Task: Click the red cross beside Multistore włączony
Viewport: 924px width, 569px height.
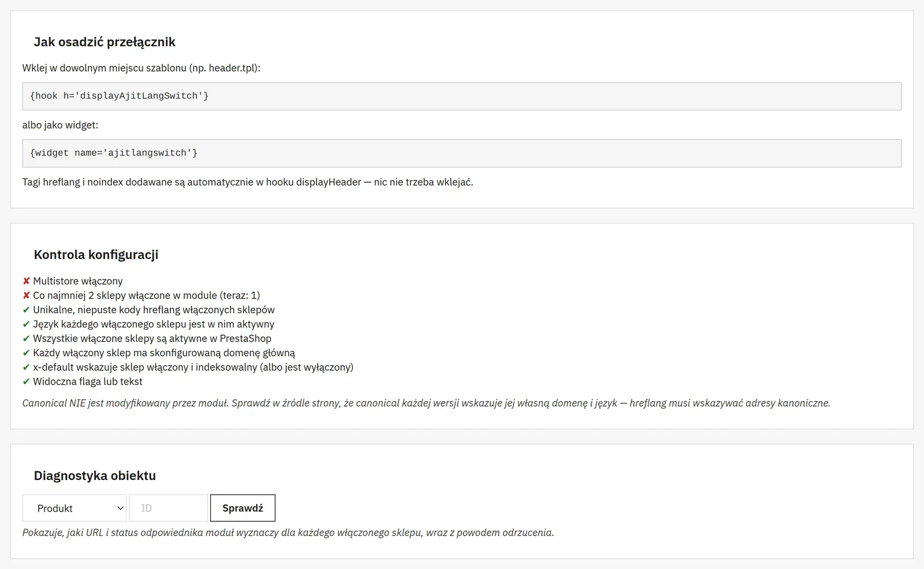Action: click(x=26, y=281)
